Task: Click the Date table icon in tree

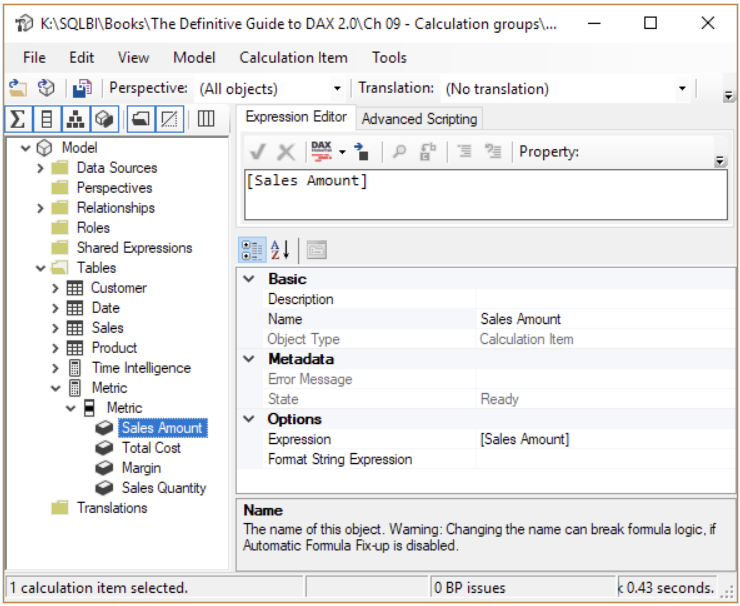Action: click(75, 308)
